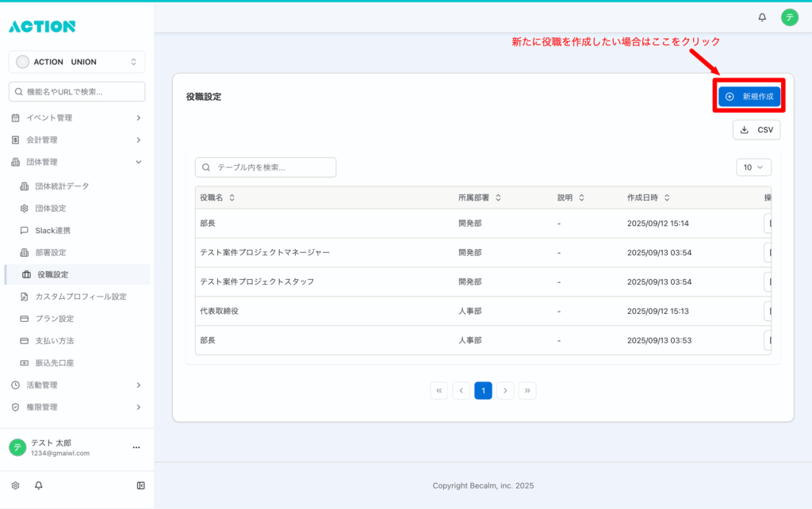This screenshot has height=509, width=812.
Task: Open Slack連携 in the sidebar
Action: pyautogui.click(x=52, y=231)
